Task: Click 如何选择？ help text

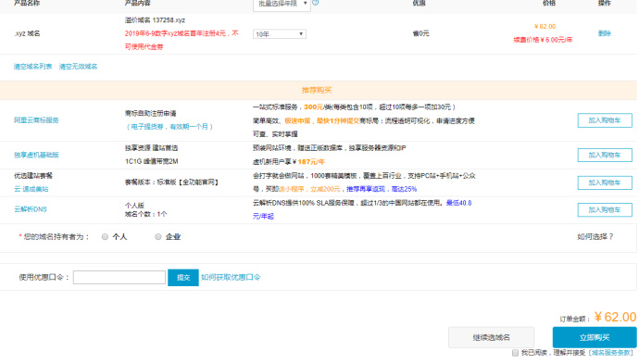Action: pos(595,237)
